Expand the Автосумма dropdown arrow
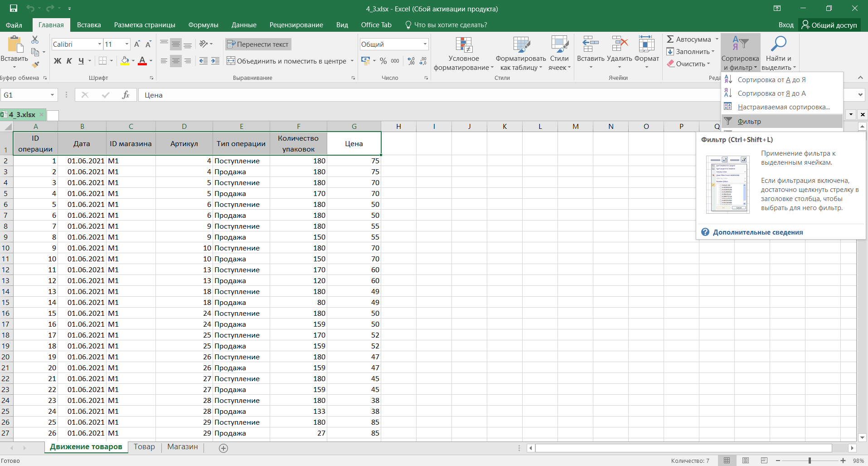 pyautogui.click(x=717, y=39)
